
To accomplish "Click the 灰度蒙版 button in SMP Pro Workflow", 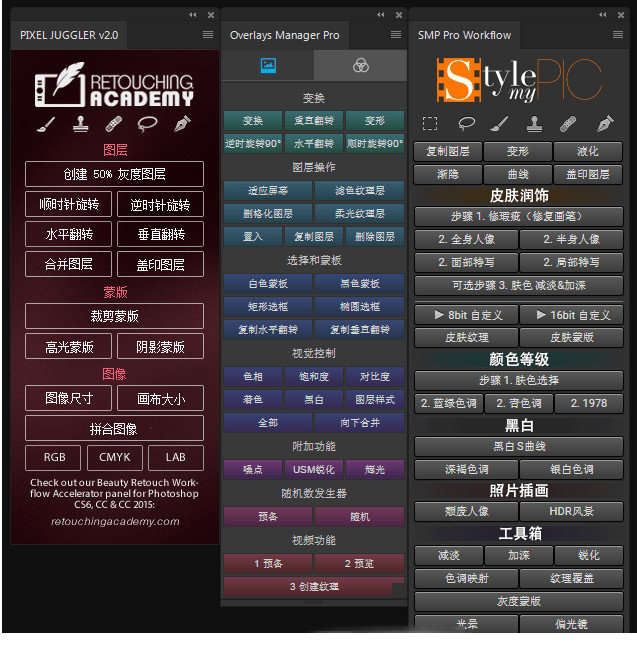I will tap(519, 602).
